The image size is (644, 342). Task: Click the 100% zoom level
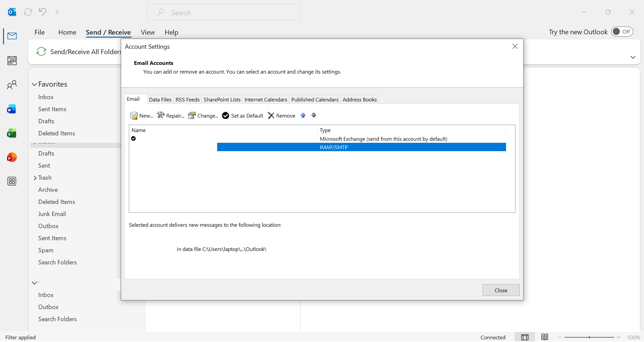pos(634,337)
